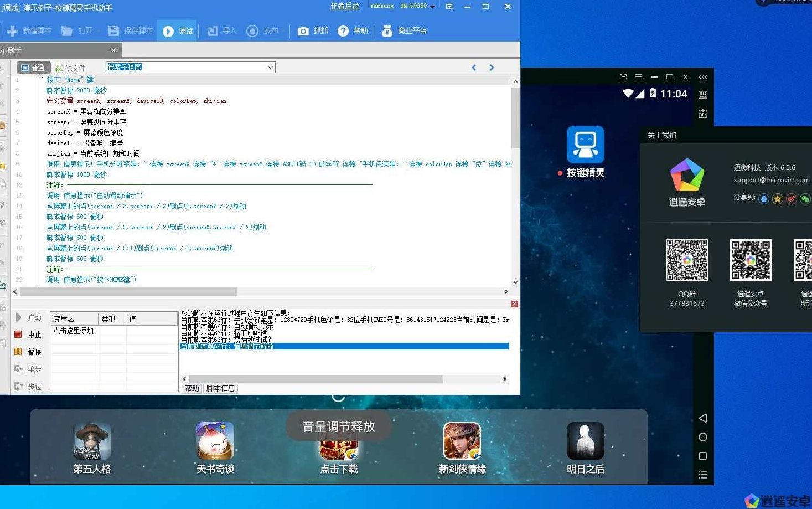Image resolution: width=812 pixels, height=509 pixels.
Task: Open the 抓抓 screen capture tool
Action: [312, 30]
